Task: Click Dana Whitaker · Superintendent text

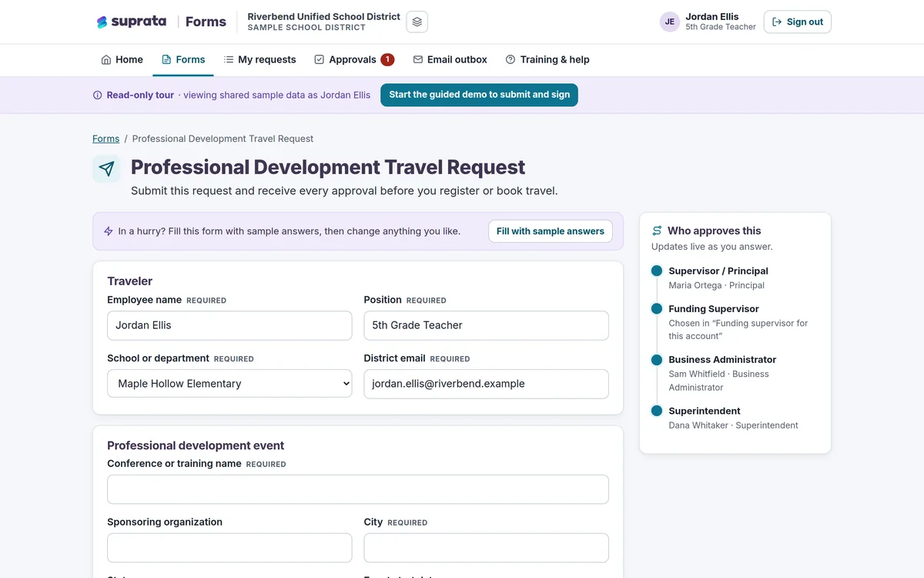Action: (x=734, y=425)
